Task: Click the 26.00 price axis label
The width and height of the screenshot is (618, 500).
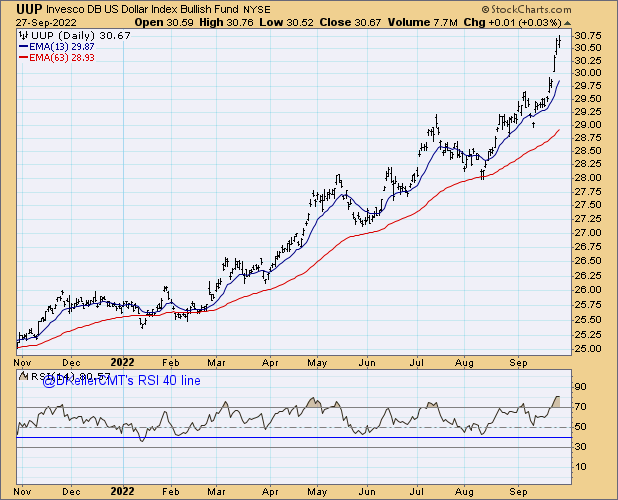Action: [588, 290]
